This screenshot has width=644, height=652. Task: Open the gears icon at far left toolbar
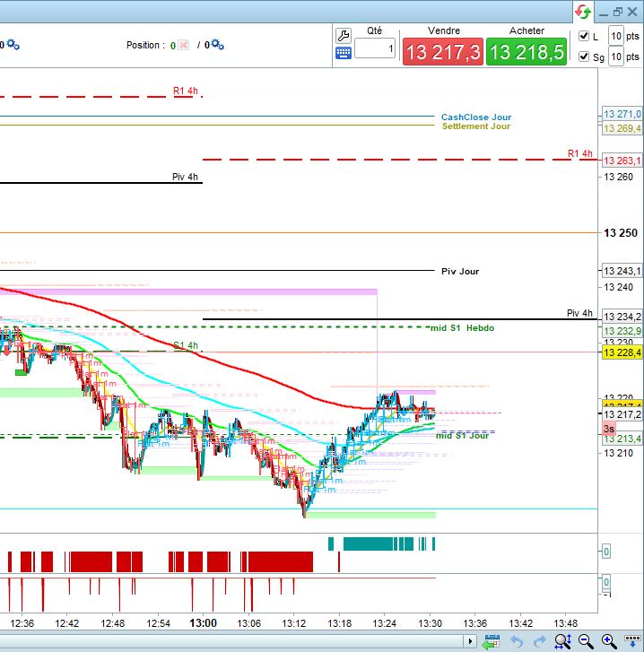pyautogui.click(x=13, y=45)
